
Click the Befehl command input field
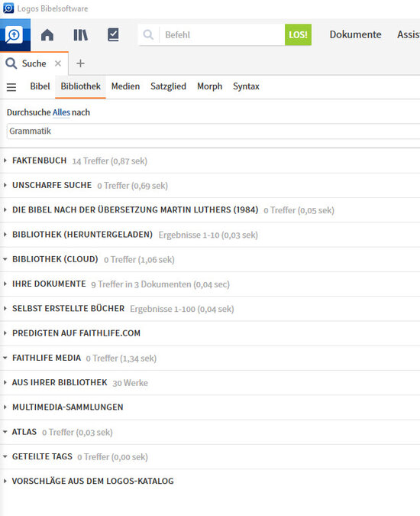222,34
